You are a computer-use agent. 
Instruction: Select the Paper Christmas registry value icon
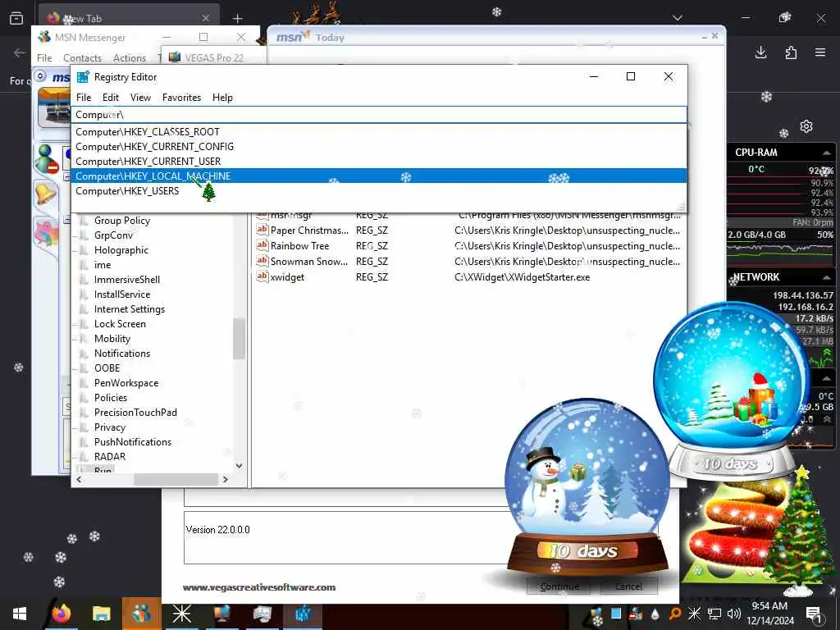(x=262, y=230)
